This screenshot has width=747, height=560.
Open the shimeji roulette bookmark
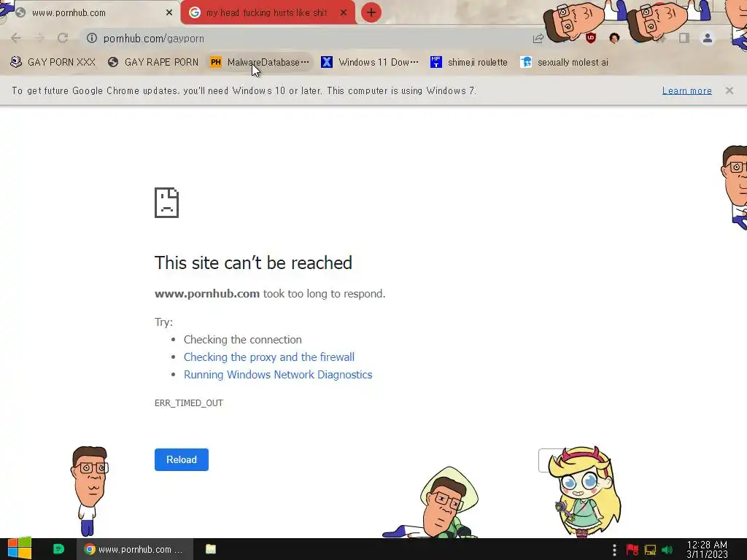[469, 63]
